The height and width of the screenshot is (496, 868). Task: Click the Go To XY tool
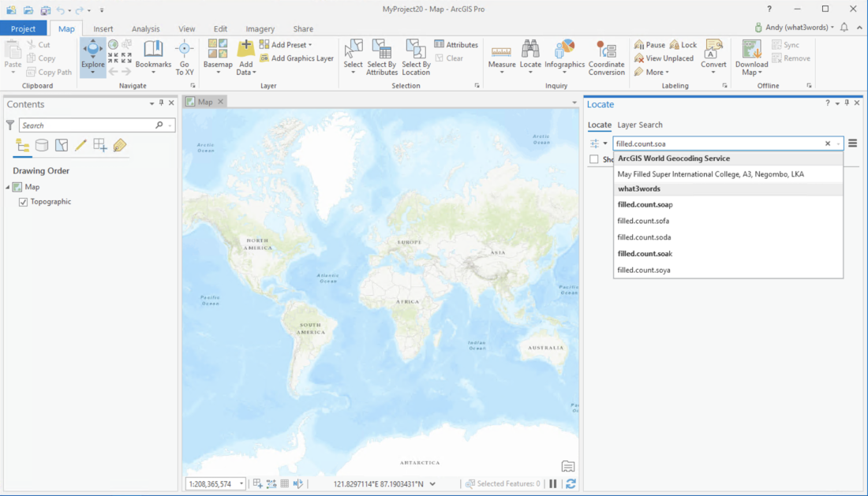click(x=185, y=58)
